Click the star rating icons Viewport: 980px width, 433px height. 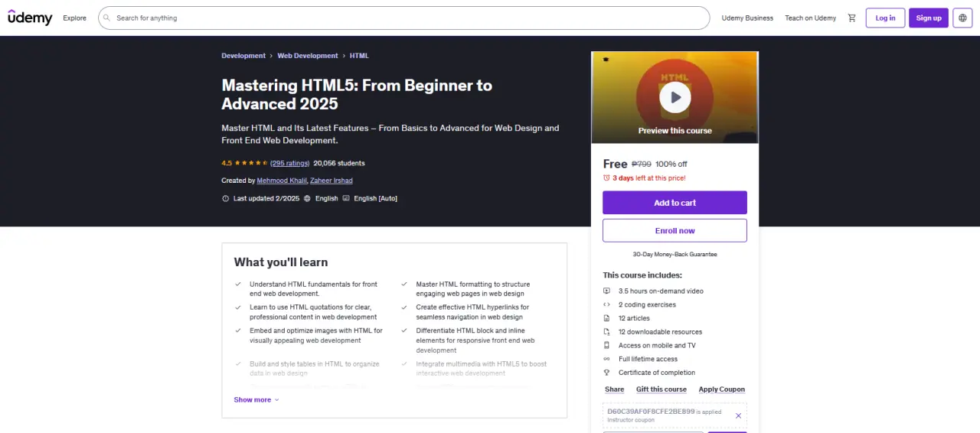(251, 163)
